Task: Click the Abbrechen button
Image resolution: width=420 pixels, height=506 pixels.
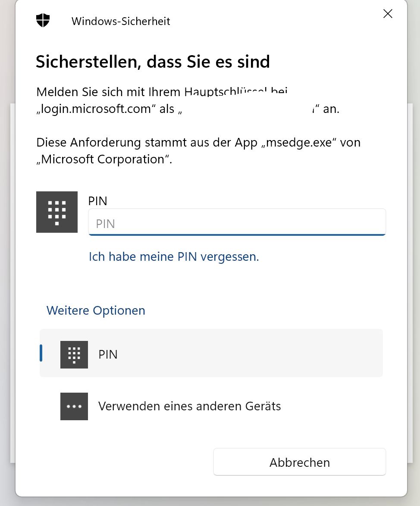Action: pos(300,462)
